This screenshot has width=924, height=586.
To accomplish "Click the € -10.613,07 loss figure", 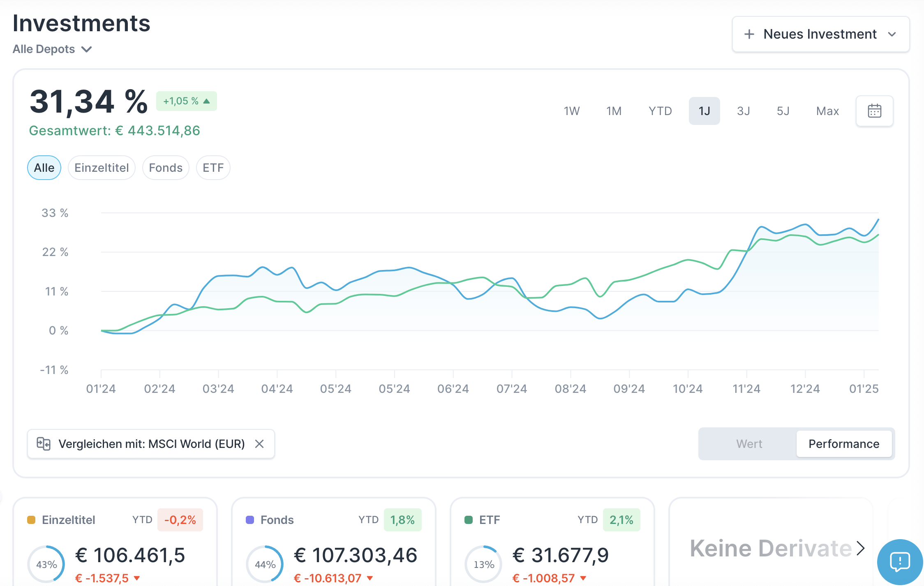I will (328, 578).
